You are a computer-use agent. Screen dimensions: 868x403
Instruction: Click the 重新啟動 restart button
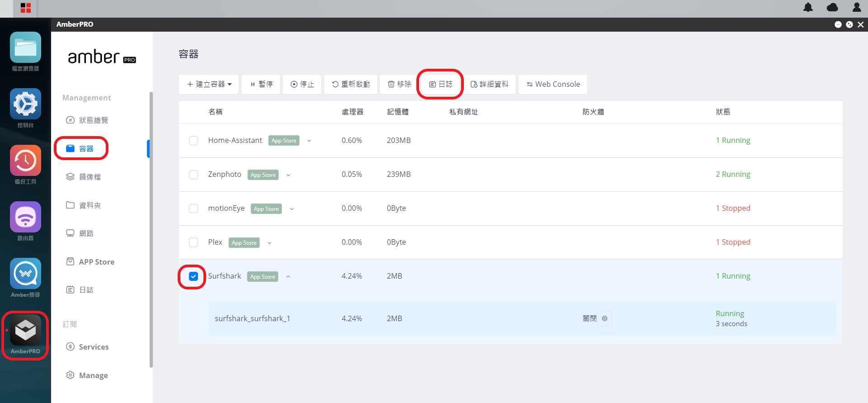coord(351,84)
